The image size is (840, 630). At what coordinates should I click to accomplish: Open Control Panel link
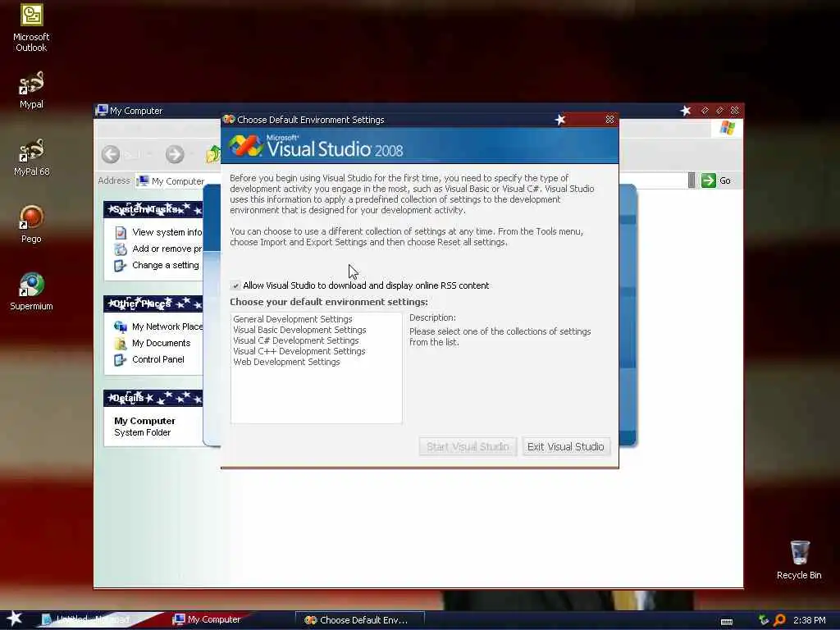click(x=158, y=359)
